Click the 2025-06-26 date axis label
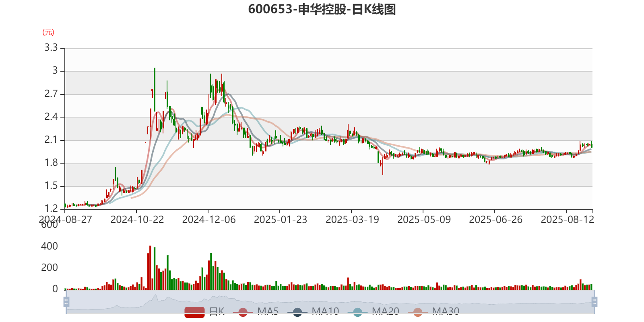Image resolution: width=644 pixels, height=322 pixels. [x=495, y=219]
